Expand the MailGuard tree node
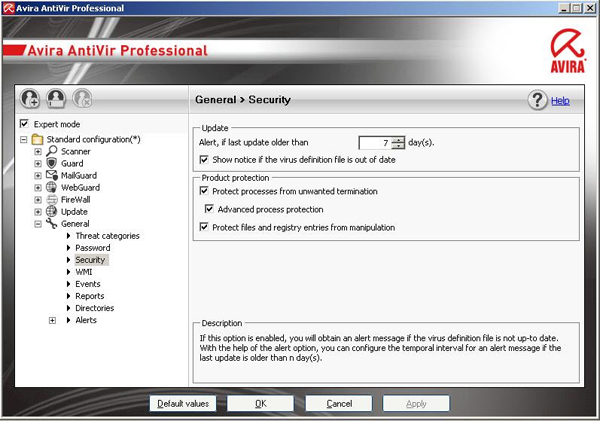The height and width of the screenshot is (421, 600). pyautogui.click(x=38, y=176)
